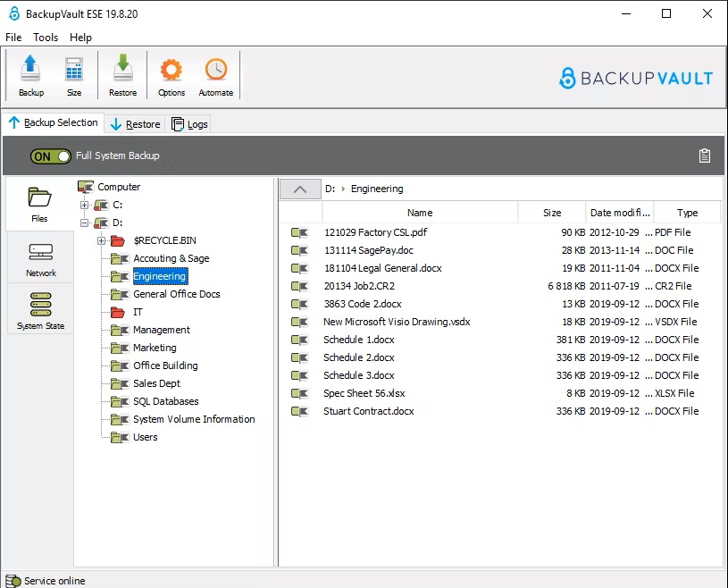Click the VSDX File type cell
This screenshot has width=728, height=588.
[x=676, y=322]
